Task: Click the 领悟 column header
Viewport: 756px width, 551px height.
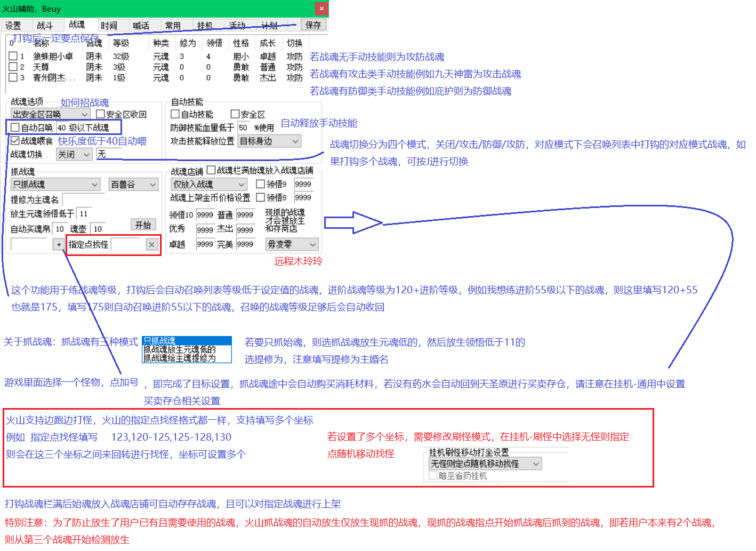Action: click(214, 43)
